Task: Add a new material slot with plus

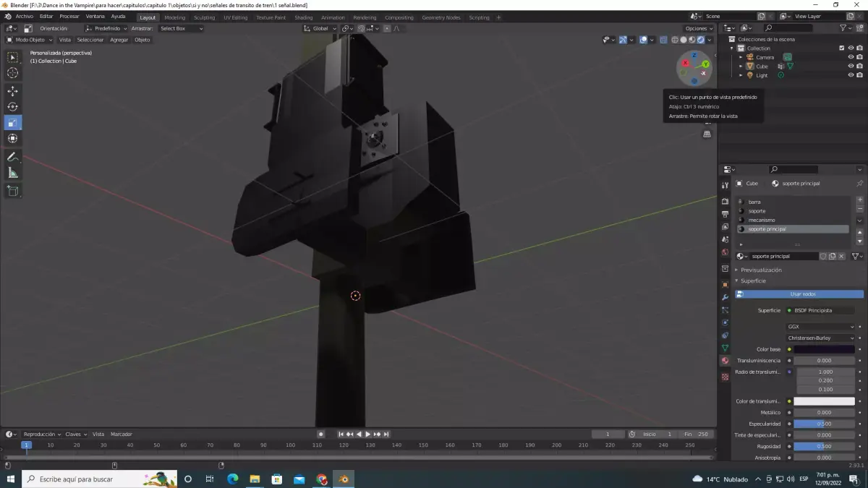Action: (x=859, y=200)
